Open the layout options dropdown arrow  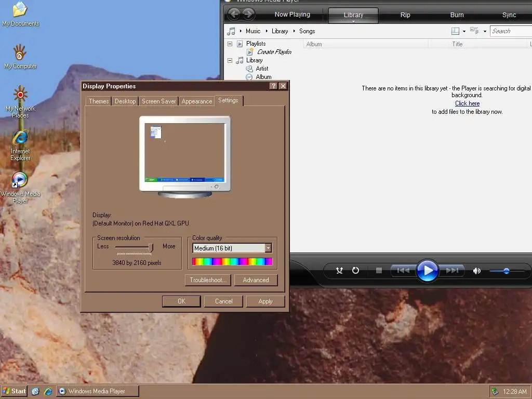464,31
